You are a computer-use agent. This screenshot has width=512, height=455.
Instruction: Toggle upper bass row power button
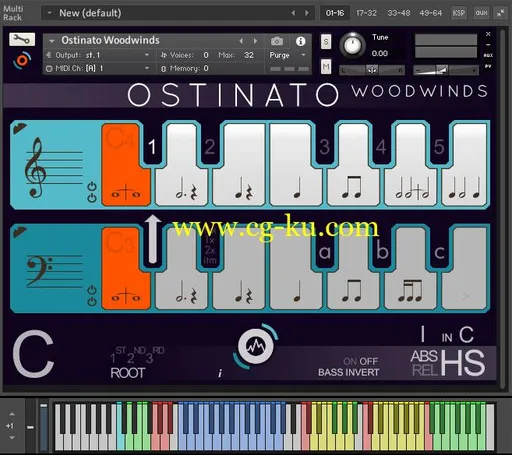pos(92,290)
